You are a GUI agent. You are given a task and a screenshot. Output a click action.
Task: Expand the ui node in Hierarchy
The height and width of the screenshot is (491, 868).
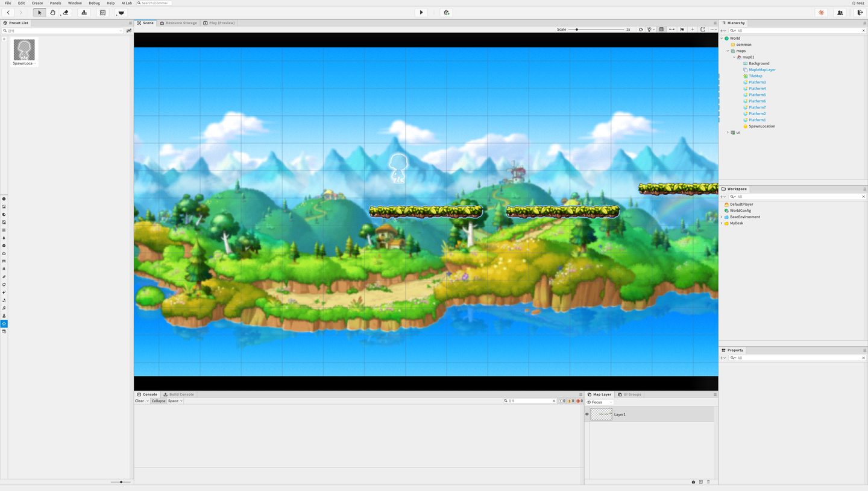tap(728, 133)
